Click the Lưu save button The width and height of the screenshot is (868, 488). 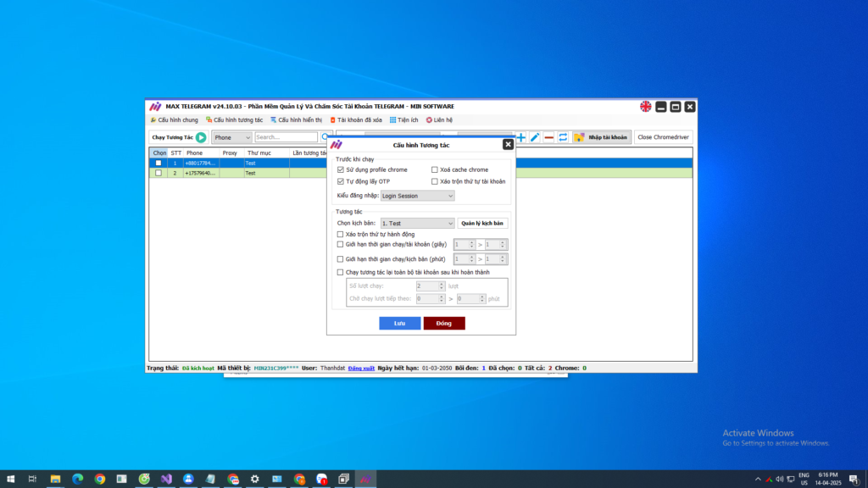click(399, 323)
